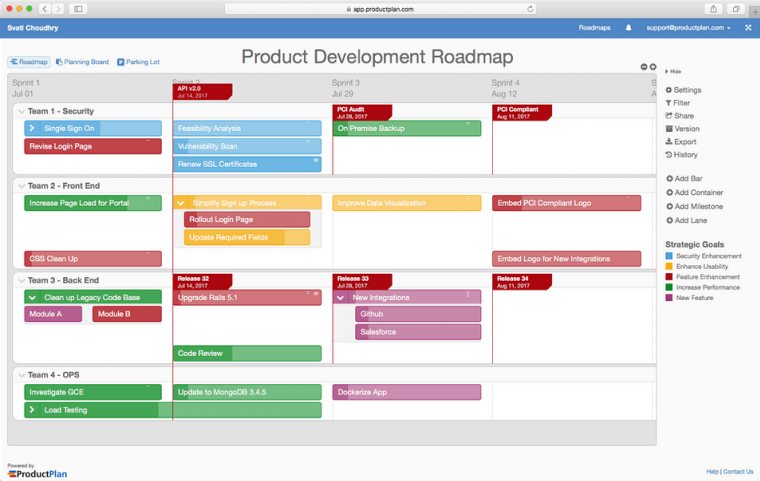Hide the right sidebar panel

point(673,72)
